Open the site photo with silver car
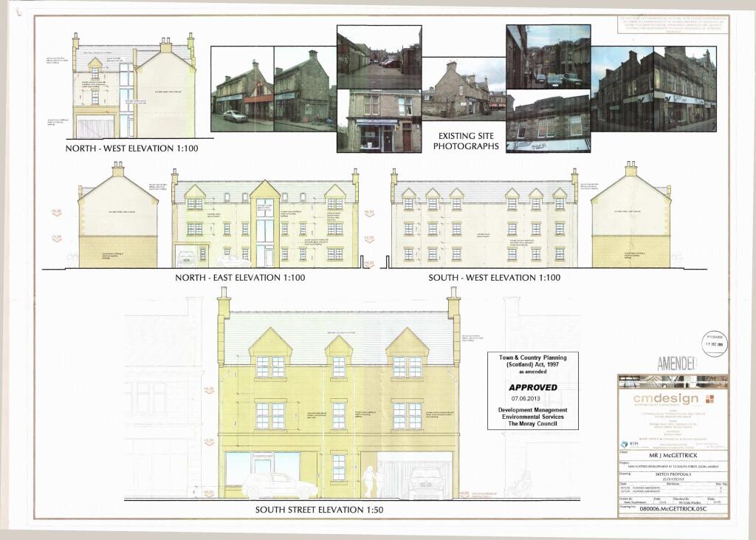The height and width of the screenshot is (540, 756). pos(241,89)
